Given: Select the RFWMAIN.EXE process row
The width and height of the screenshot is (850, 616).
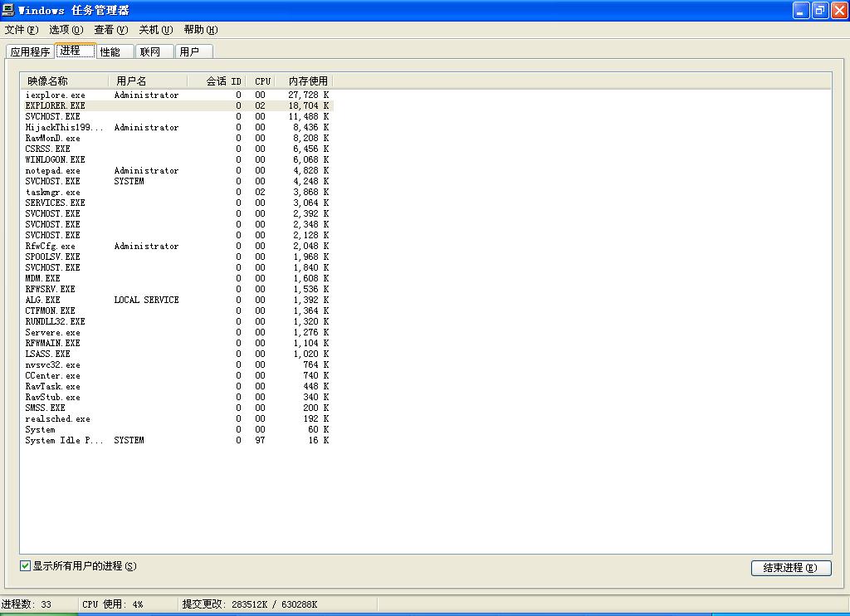Looking at the screenshot, I should [x=178, y=343].
